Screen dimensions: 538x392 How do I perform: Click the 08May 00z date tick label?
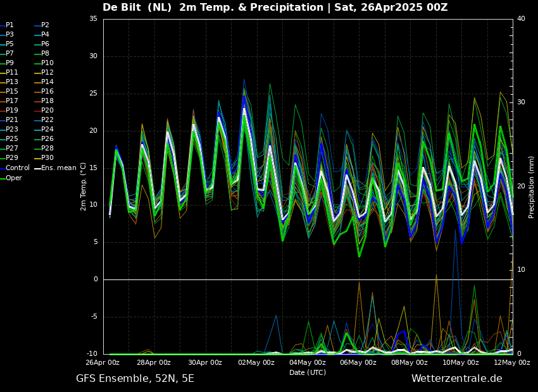[x=410, y=362]
